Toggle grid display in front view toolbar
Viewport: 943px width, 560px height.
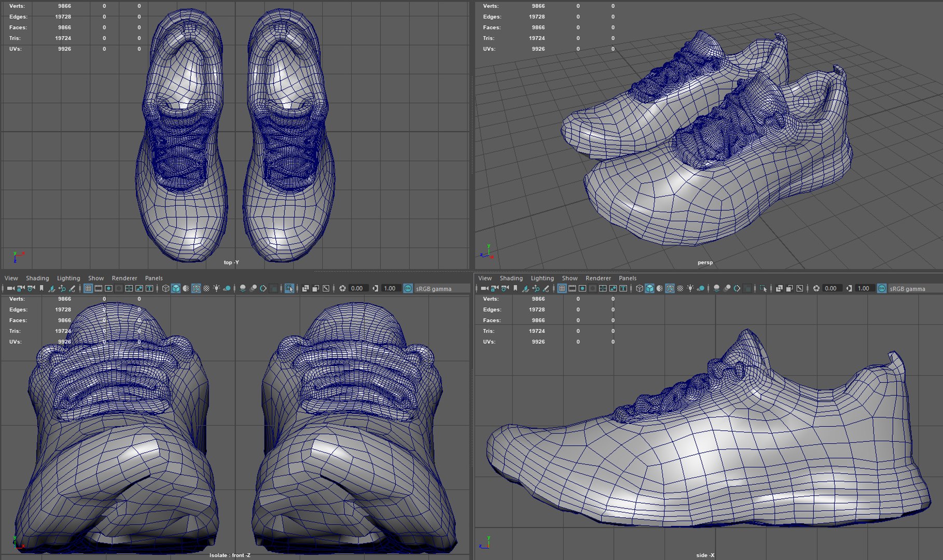click(88, 288)
